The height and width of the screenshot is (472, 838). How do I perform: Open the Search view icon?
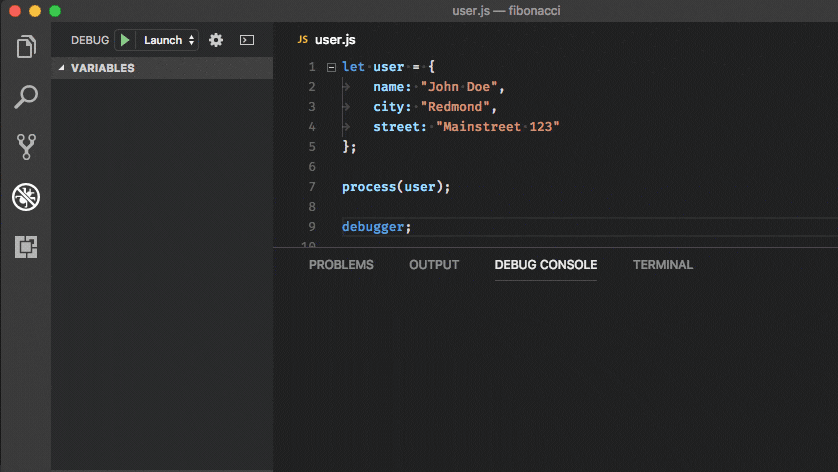click(26, 97)
